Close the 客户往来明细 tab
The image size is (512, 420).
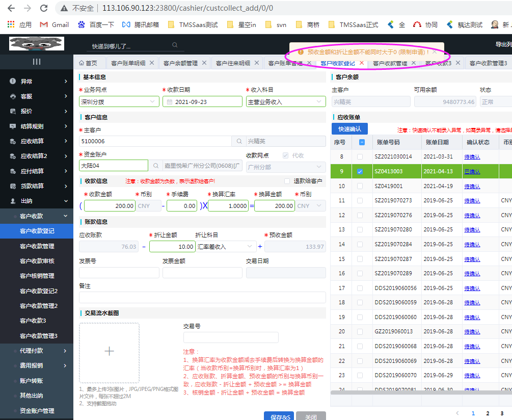click(x=257, y=63)
